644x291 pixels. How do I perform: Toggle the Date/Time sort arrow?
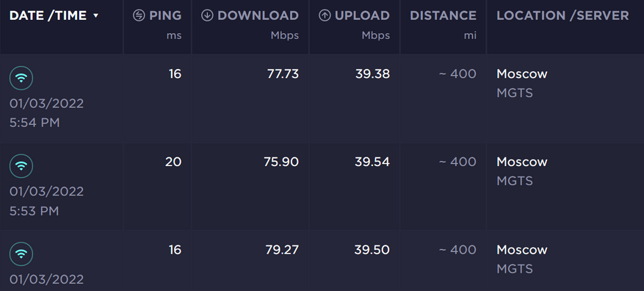pyautogui.click(x=95, y=15)
